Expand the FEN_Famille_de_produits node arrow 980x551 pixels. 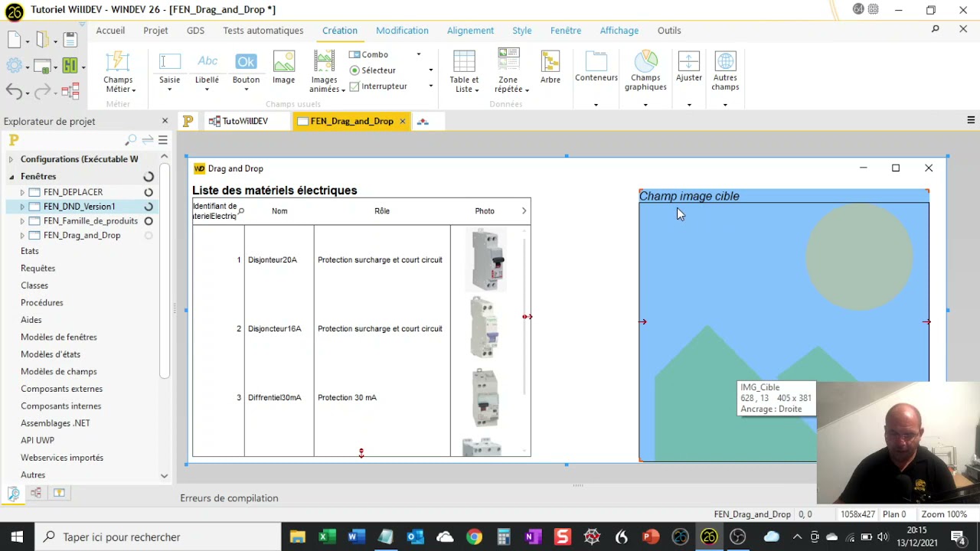click(x=22, y=221)
